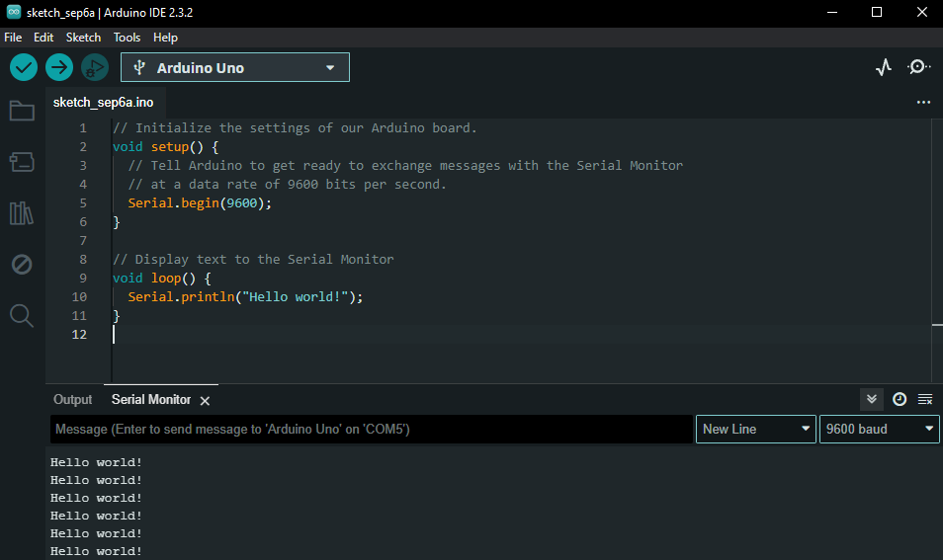Click the void loop() code line
This screenshot has height=560, width=943.
pos(162,279)
